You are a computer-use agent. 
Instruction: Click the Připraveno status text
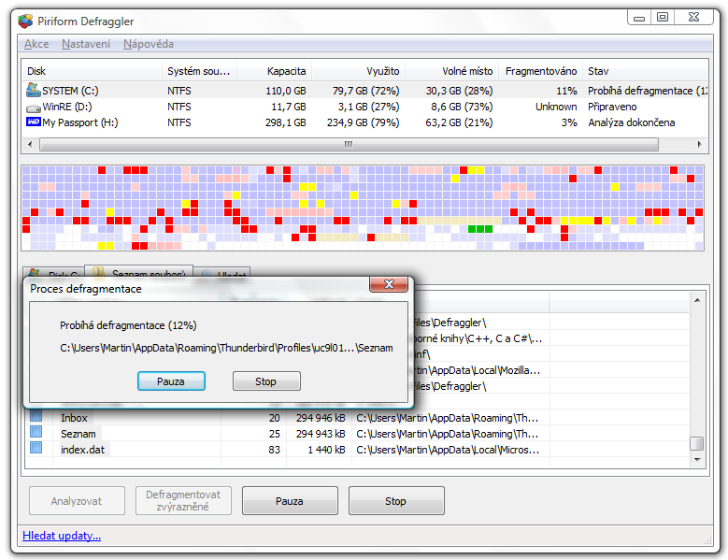pyautogui.click(x=612, y=107)
